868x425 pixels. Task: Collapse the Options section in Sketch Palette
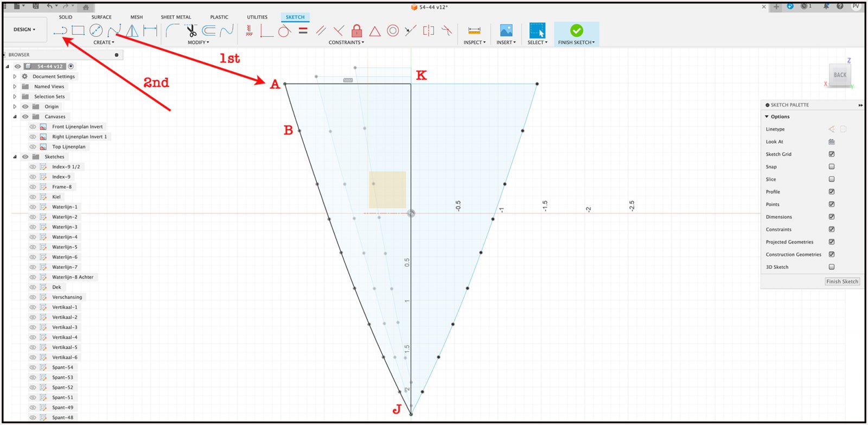pos(767,117)
